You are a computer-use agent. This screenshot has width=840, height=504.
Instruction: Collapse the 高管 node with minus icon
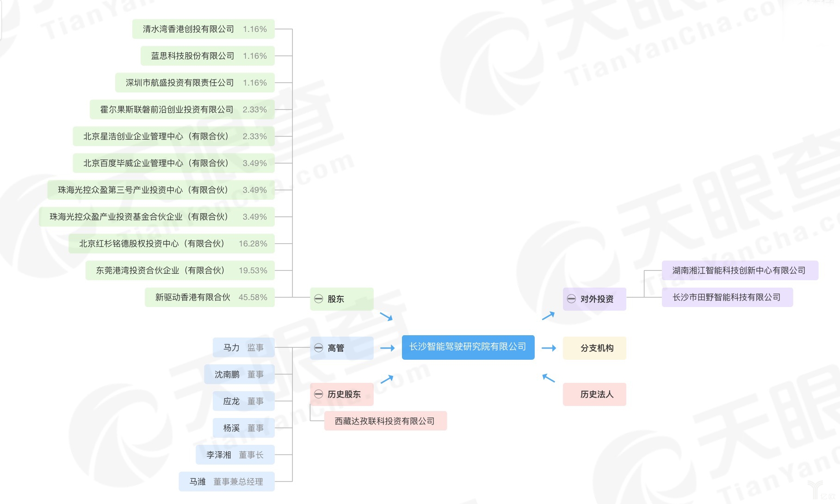click(318, 348)
